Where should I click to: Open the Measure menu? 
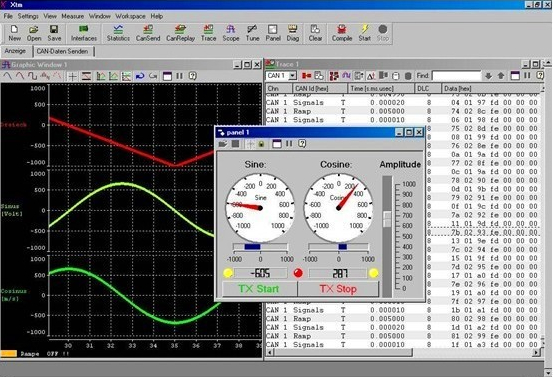72,16
